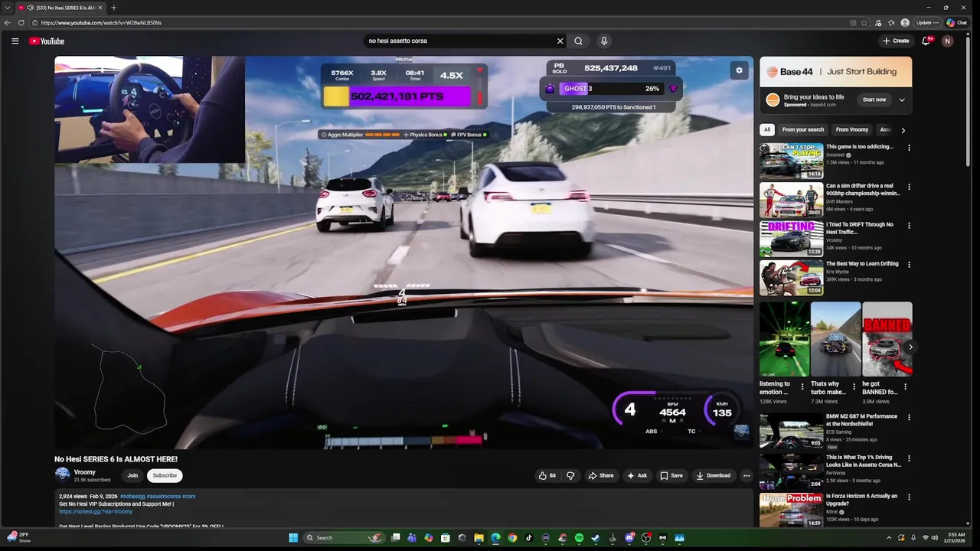The image size is (980, 551).
Task: Open the Base 44 ad banner
Action: [x=835, y=72]
